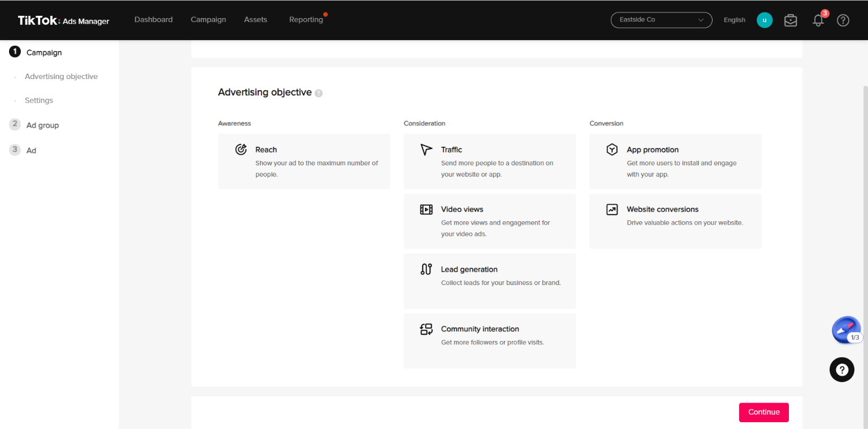This screenshot has width=868, height=429.
Task: Click the Video views film icon
Action: 426,209
